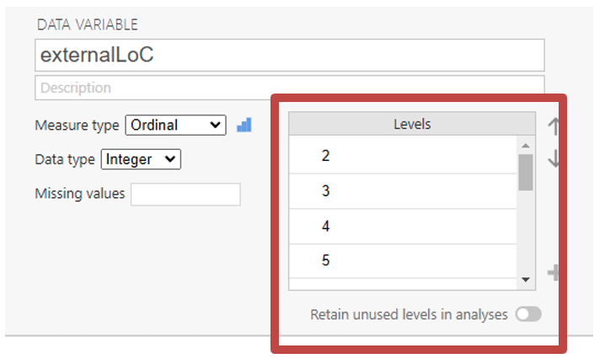Image resolution: width=605 pixels, height=364 pixels.
Task: Click the Missing values input box
Action: 185,194
